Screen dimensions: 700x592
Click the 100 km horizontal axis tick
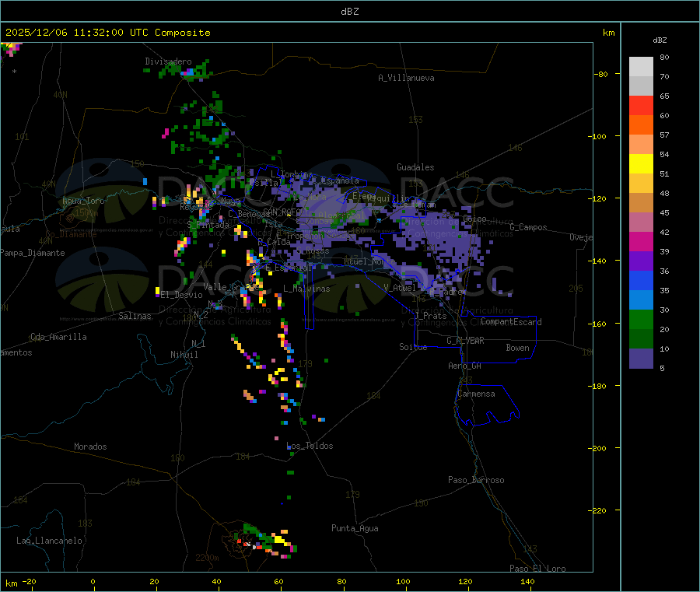403,581
